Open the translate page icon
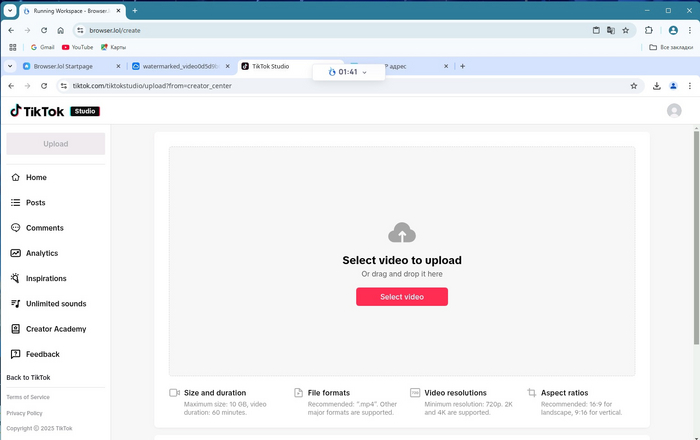 tap(611, 30)
